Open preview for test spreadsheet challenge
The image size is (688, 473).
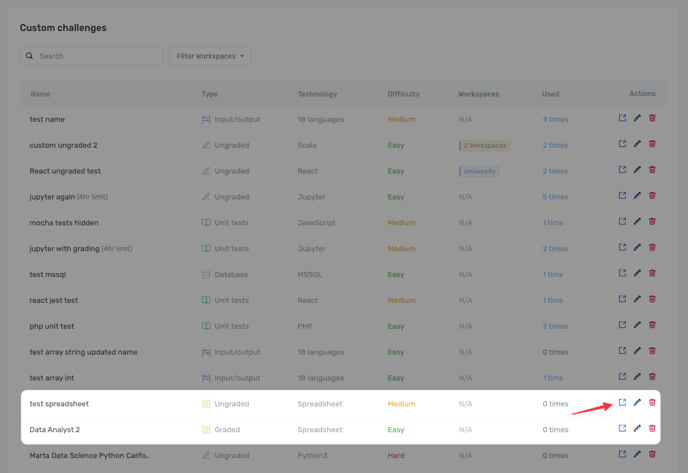(x=622, y=403)
